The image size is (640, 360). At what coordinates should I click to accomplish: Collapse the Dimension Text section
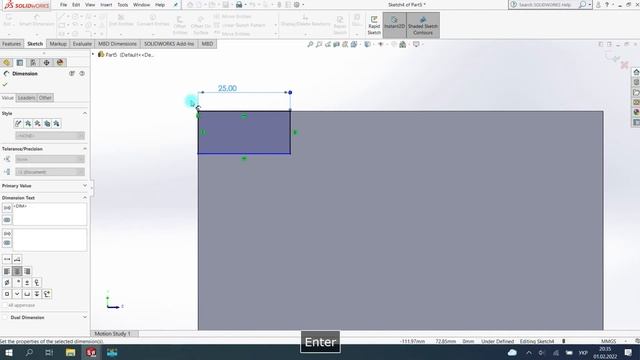point(84,198)
